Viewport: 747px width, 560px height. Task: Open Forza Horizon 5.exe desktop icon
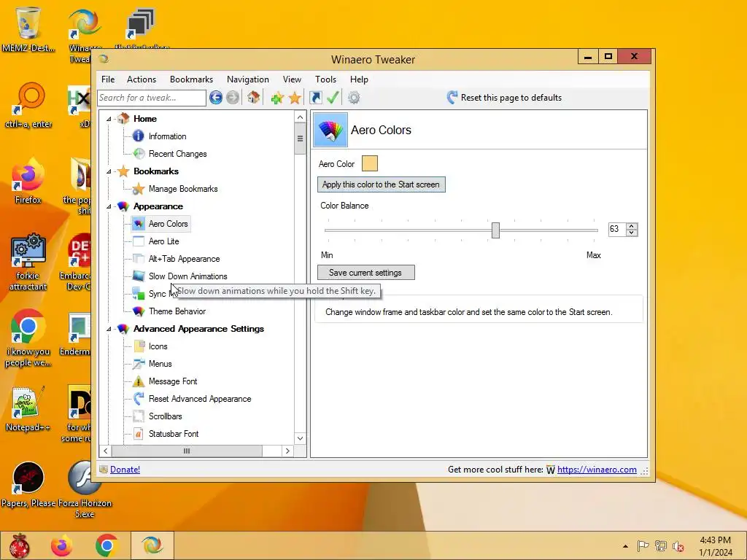click(x=85, y=489)
